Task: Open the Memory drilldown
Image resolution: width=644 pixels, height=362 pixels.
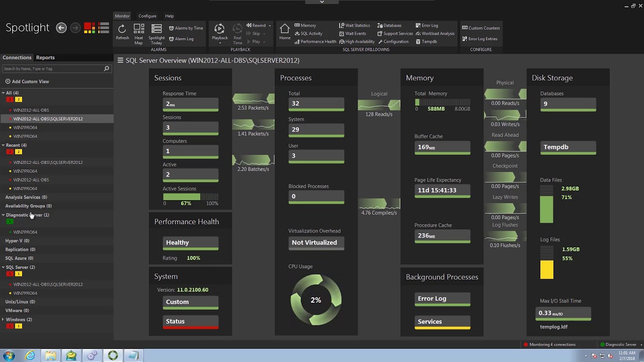Action: point(305,26)
